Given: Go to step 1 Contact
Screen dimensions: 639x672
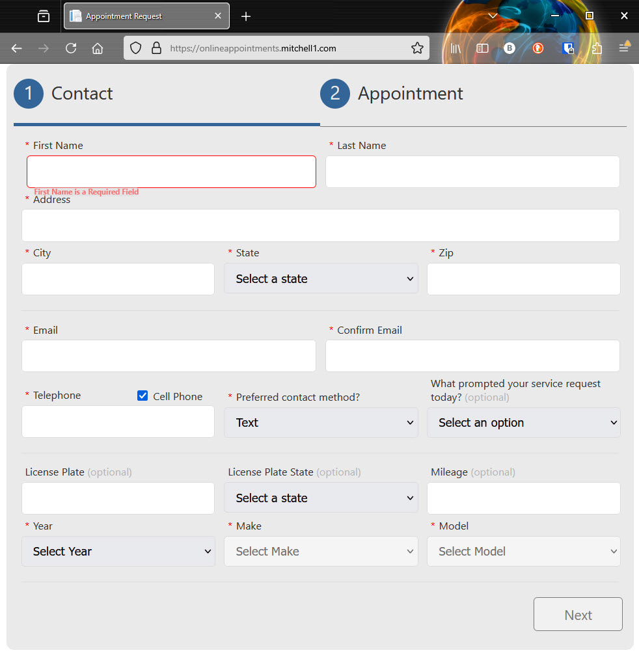Looking at the screenshot, I should [x=63, y=94].
